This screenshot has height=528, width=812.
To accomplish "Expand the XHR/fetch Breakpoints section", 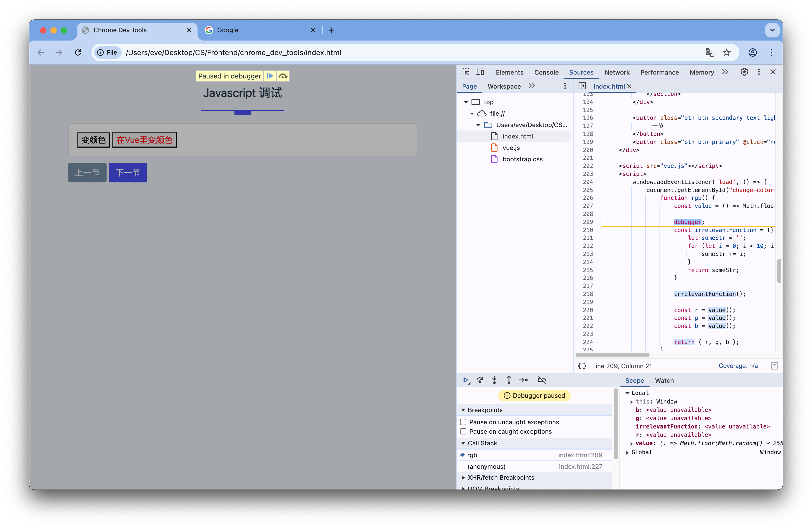I will tap(463, 478).
